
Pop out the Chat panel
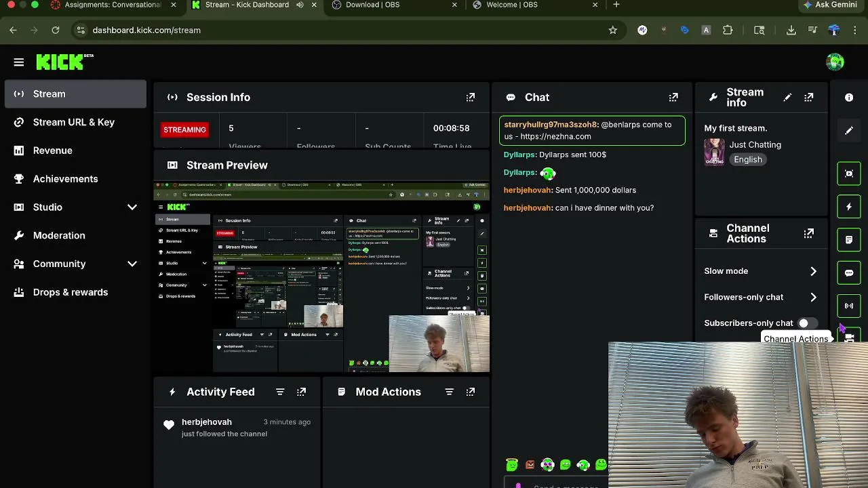pos(673,98)
